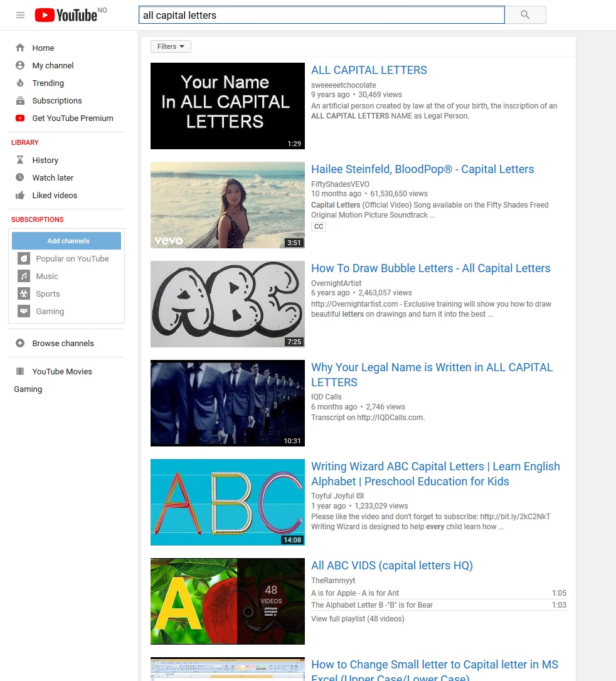This screenshot has height=681, width=616.
Task: Click in the search box containing 'all capital letters'
Action: coord(321,15)
